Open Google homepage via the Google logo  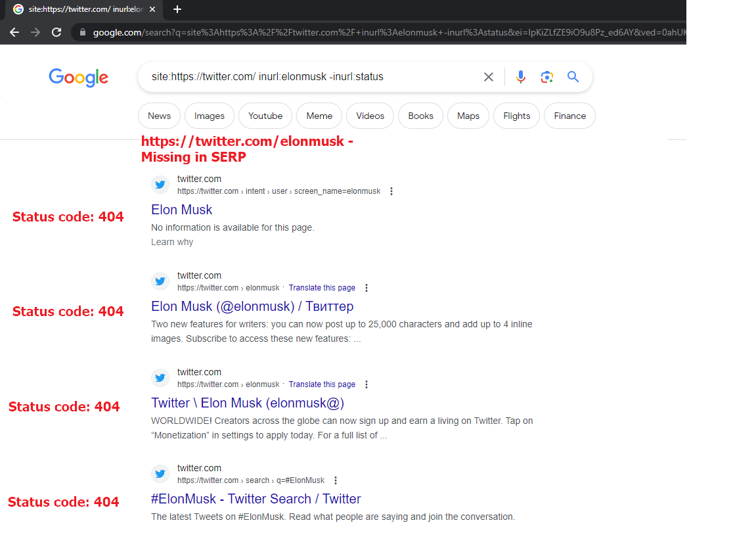point(78,78)
